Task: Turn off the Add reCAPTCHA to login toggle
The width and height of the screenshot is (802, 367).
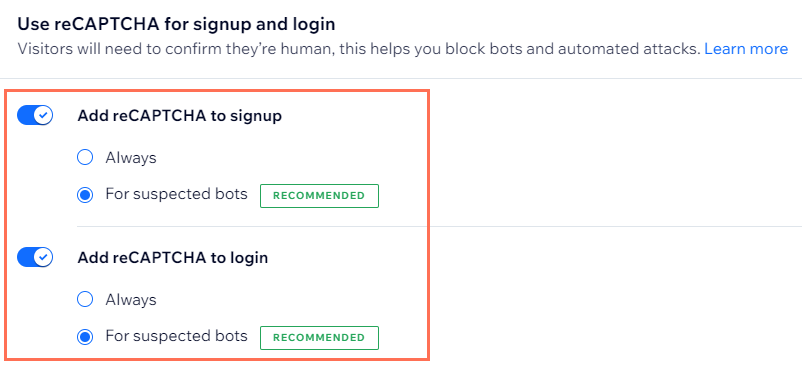Action: 35,257
